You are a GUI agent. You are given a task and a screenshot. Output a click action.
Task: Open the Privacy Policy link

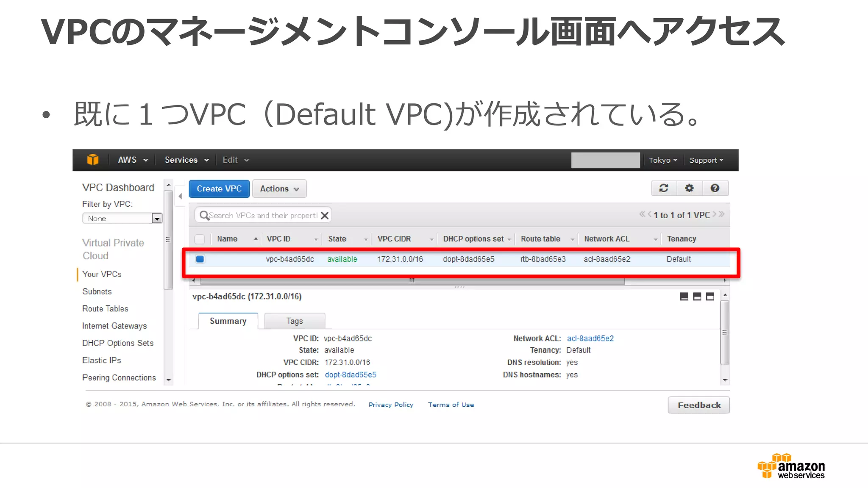[391, 405]
